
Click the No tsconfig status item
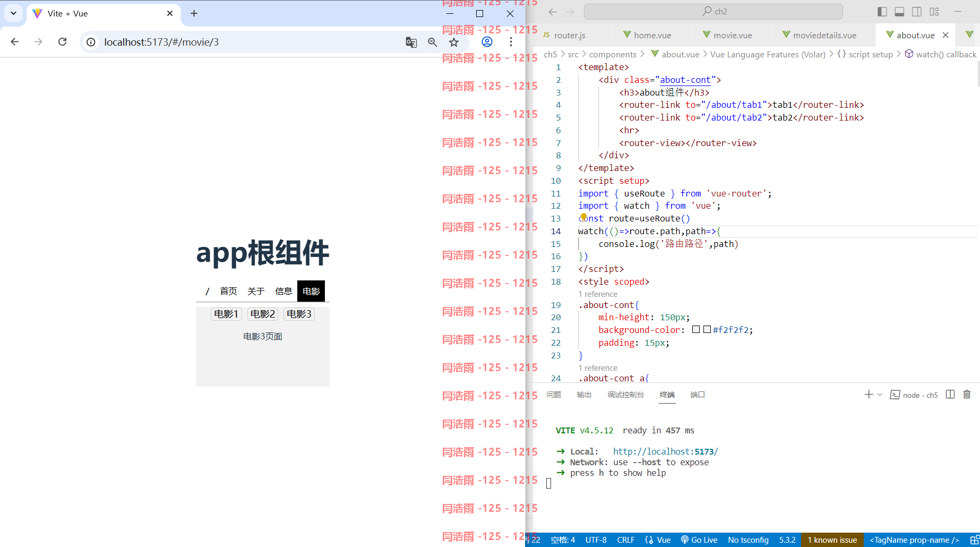(x=748, y=540)
